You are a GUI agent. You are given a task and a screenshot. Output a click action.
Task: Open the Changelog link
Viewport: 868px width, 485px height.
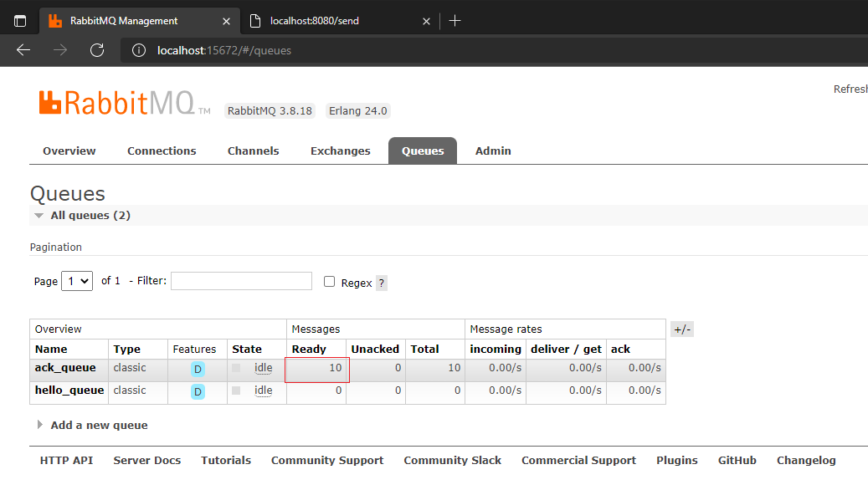806,461
